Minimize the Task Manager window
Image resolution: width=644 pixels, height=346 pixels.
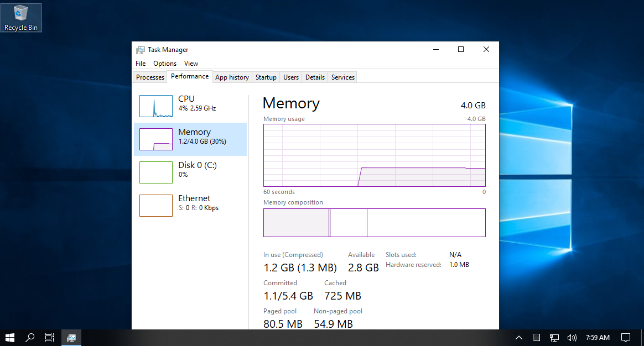(x=436, y=49)
